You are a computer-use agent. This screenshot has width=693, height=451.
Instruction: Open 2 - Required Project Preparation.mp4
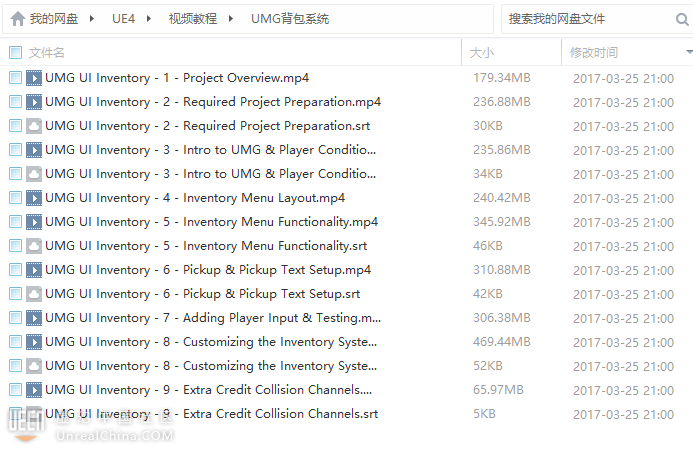point(213,102)
